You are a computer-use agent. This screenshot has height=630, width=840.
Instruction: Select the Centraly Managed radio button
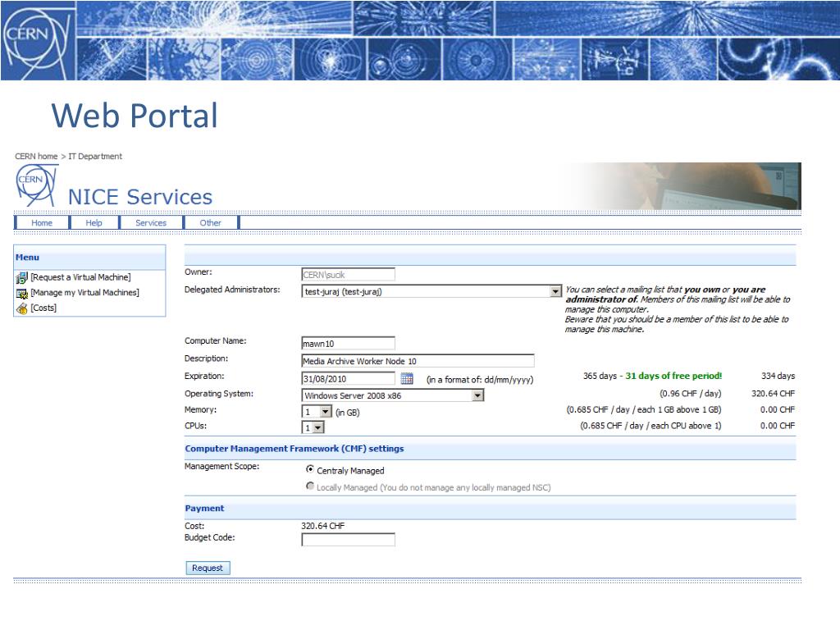coord(309,469)
